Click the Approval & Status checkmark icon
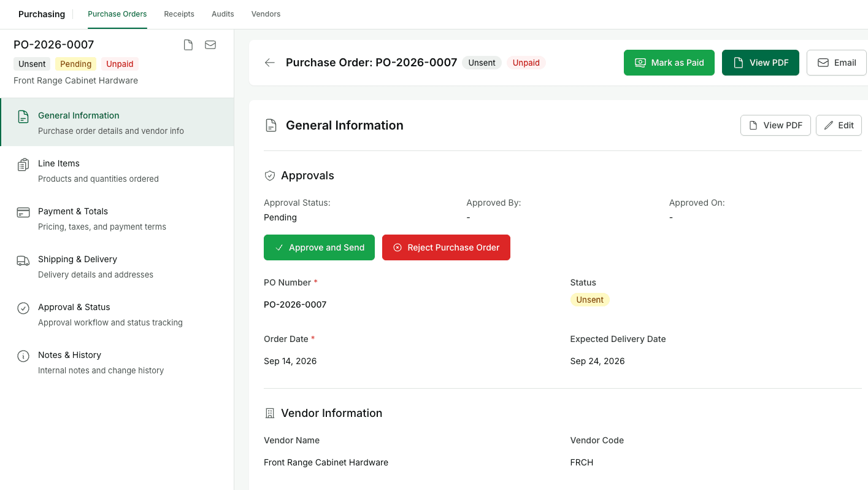 [x=23, y=308]
